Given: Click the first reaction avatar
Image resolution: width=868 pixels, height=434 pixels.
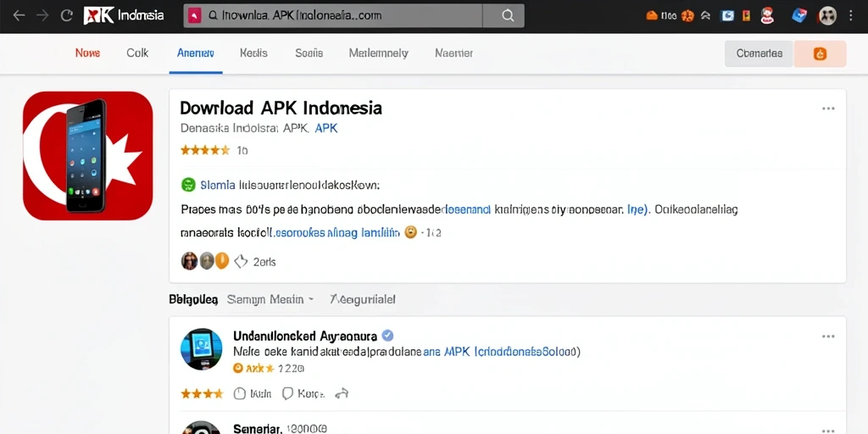Looking at the screenshot, I should (x=189, y=261).
